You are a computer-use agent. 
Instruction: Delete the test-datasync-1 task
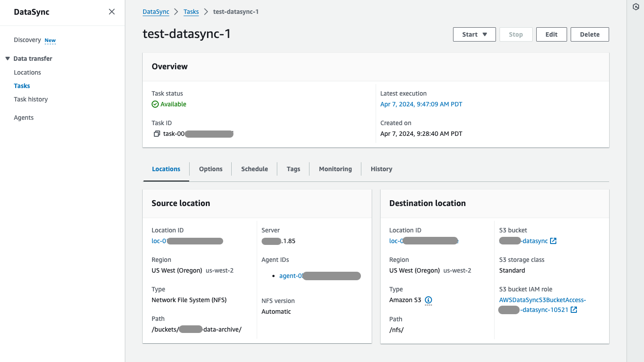590,34
